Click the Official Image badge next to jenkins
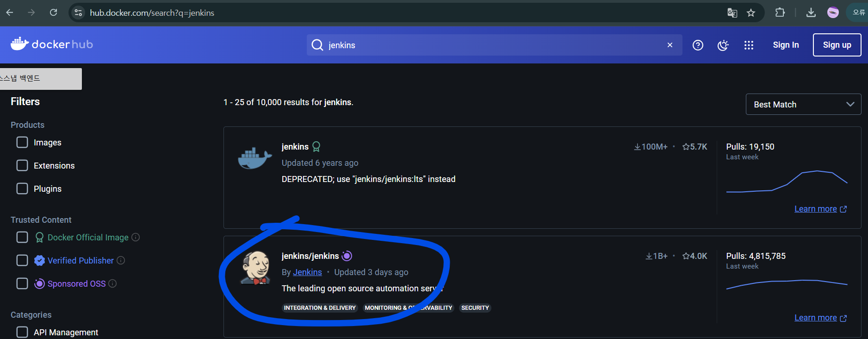 pos(316,147)
